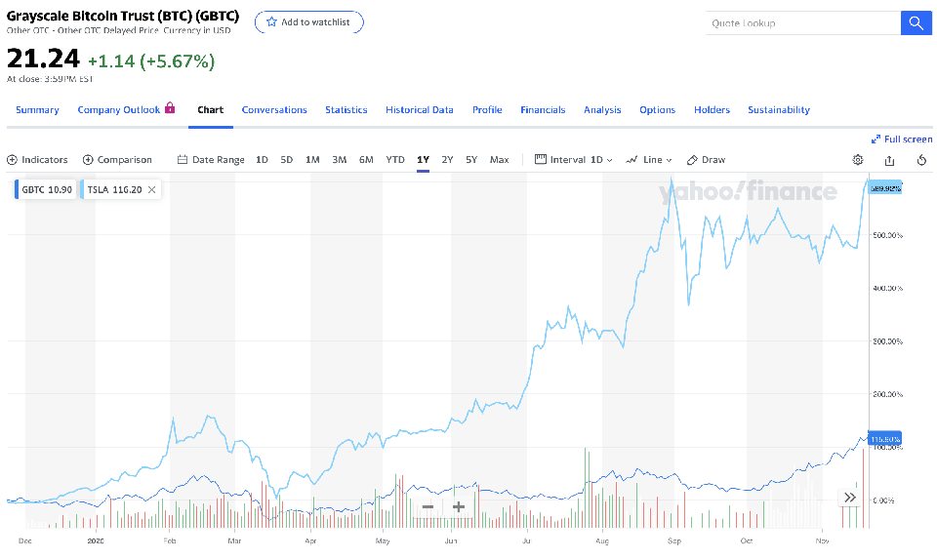Select the 5D time range
Viewport: 937px width, 560px height.
click(x=286, y=160)
